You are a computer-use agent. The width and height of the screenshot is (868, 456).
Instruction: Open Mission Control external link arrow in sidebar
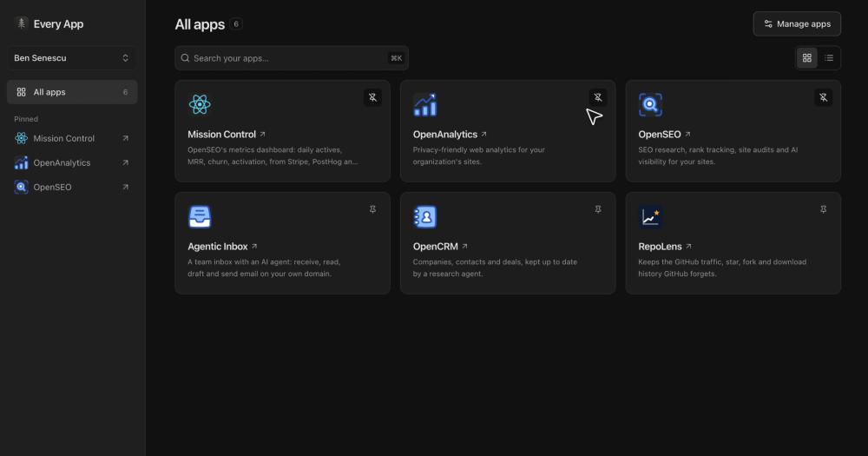pos(126,138)
